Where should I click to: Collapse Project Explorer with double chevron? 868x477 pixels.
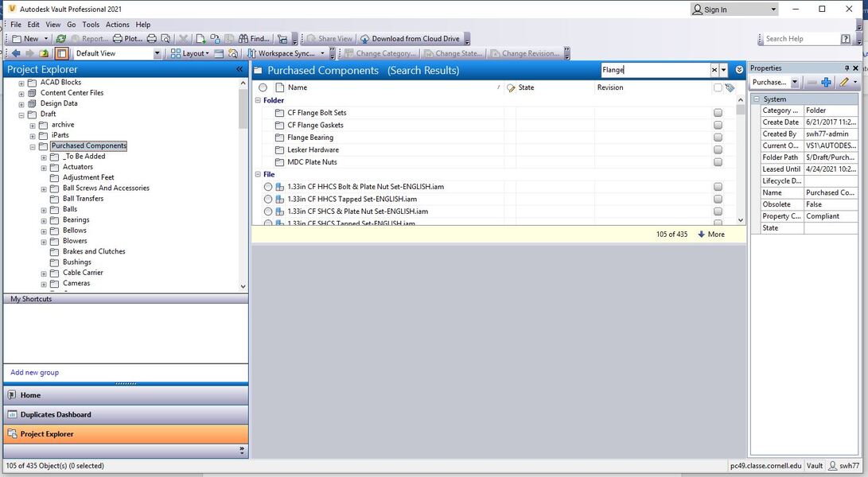click(x=239, y=69)
